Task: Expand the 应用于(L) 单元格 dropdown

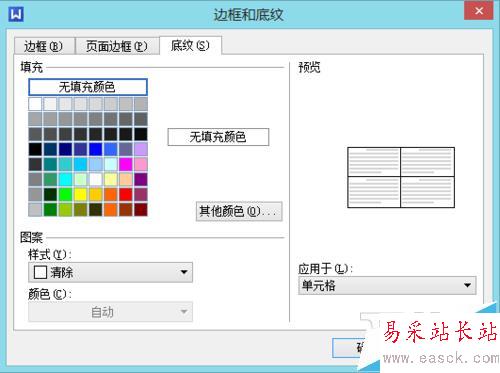Action: (387, 285)
